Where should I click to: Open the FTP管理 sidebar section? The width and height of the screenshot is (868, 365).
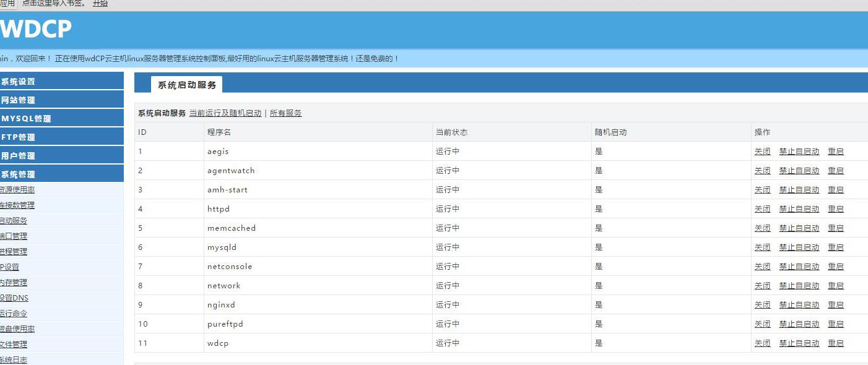click(19, 137)
